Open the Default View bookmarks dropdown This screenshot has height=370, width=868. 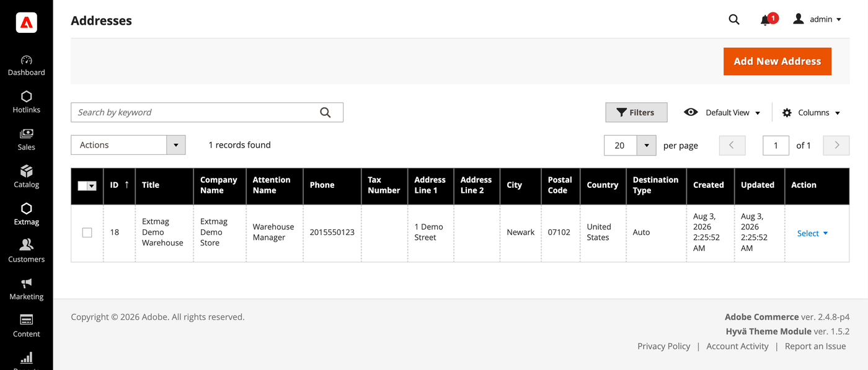(722, 112)
